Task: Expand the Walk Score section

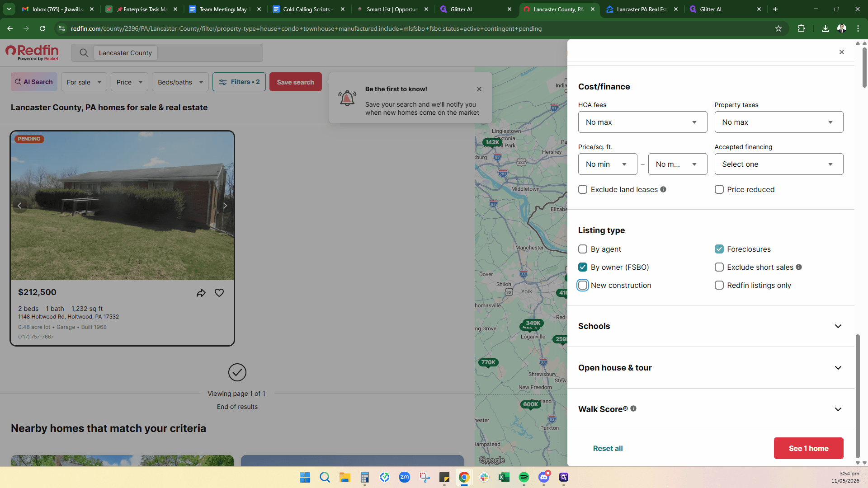Action: pos(711,409)
